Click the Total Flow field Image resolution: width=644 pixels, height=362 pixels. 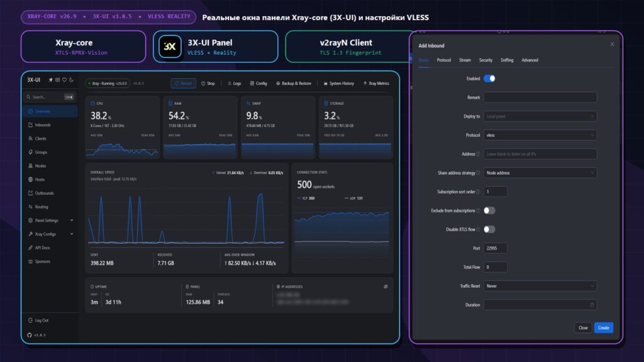coord(496,267)
